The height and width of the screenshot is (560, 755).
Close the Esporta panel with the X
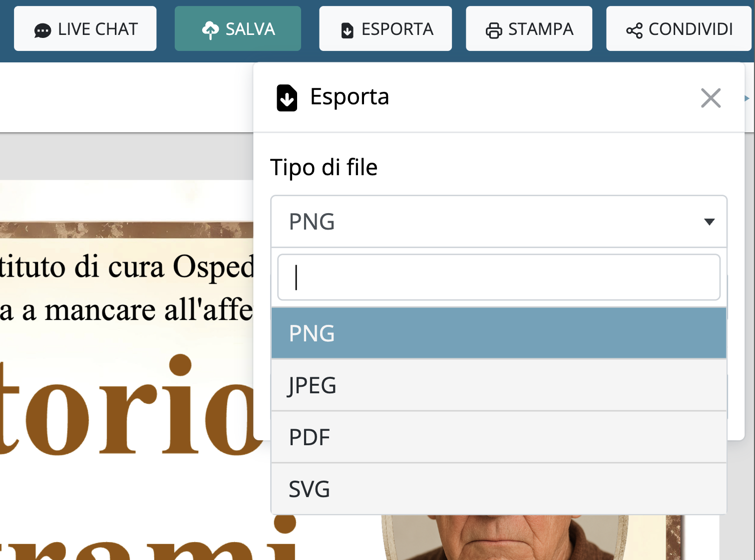coord(711,98)
